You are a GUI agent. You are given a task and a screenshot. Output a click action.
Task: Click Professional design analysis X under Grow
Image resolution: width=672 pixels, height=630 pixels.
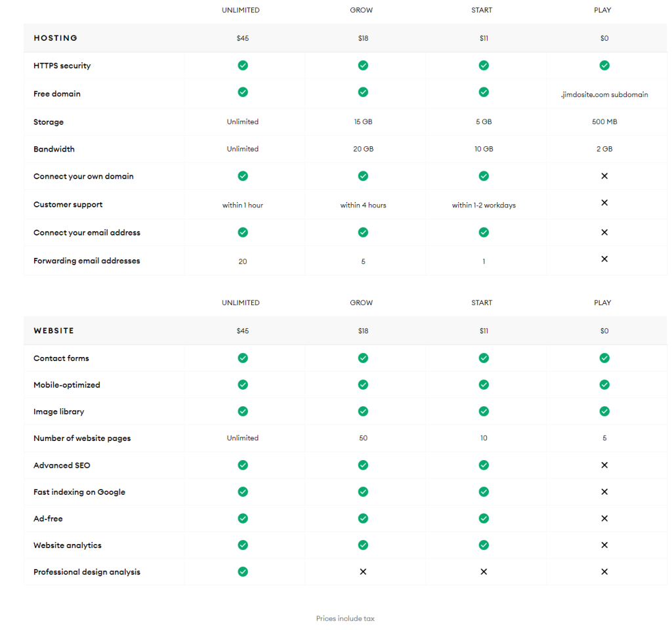tap(363, 572)
